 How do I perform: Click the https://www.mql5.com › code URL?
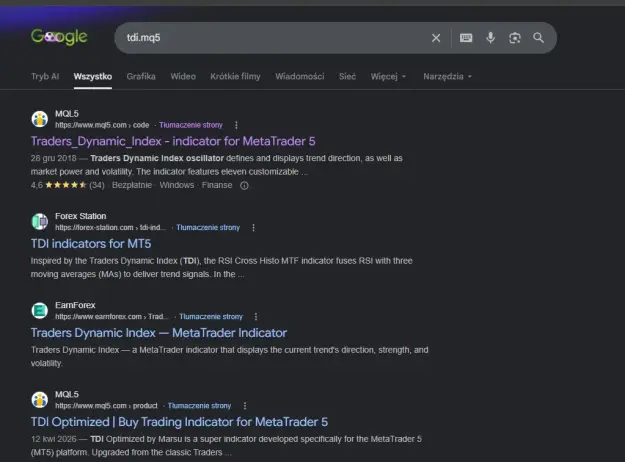[102, 125]
